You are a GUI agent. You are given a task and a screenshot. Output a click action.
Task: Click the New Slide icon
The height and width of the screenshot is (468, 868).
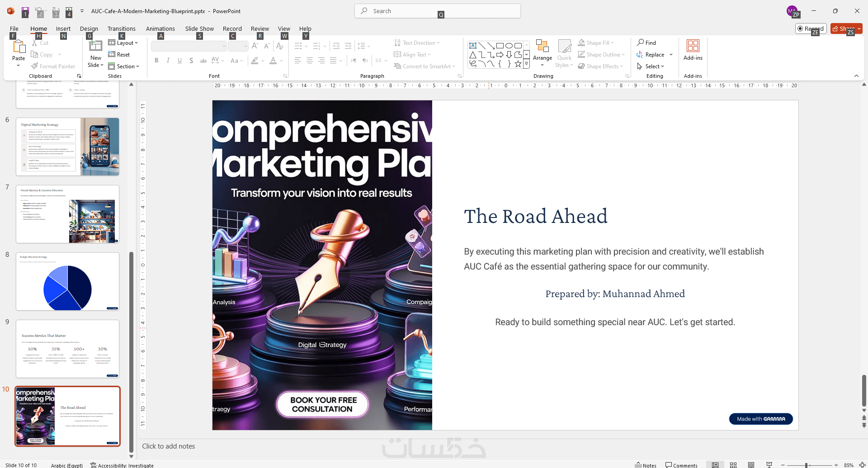95,47
